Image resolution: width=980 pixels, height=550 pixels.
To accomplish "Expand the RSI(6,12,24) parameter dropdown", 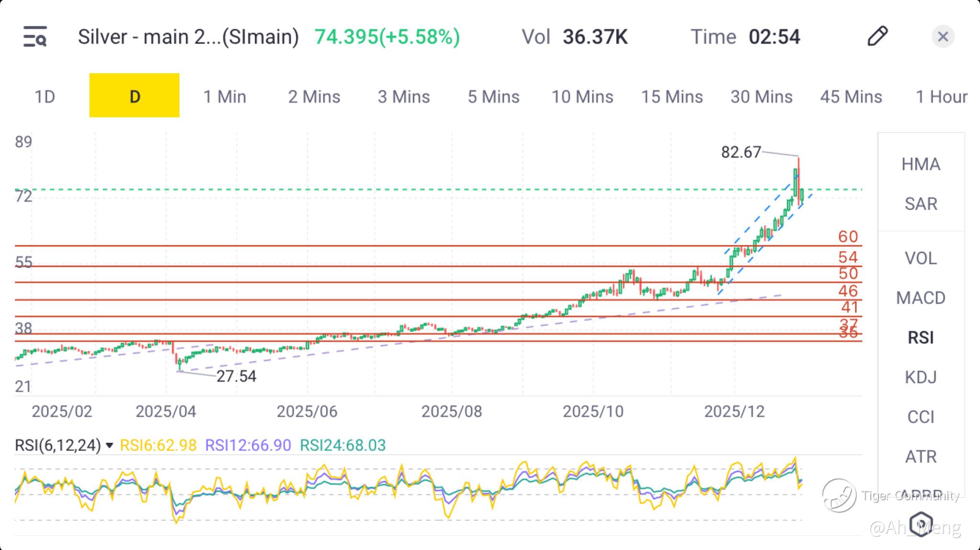I will [109, 446].
